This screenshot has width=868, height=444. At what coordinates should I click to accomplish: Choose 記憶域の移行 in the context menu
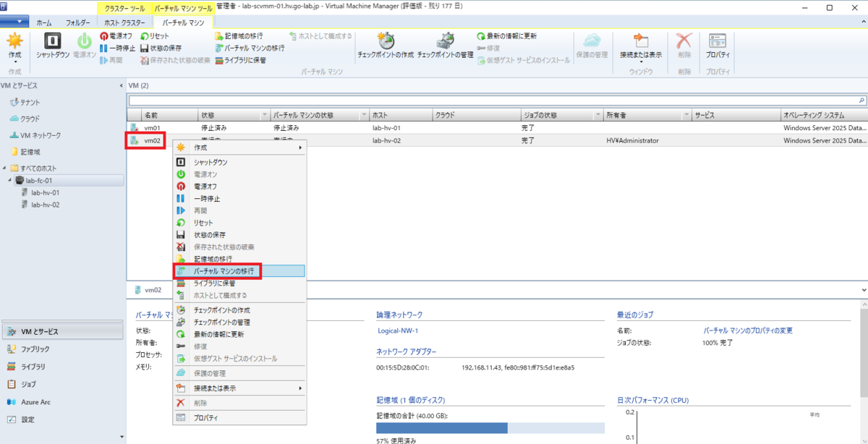tap(239, 259)
